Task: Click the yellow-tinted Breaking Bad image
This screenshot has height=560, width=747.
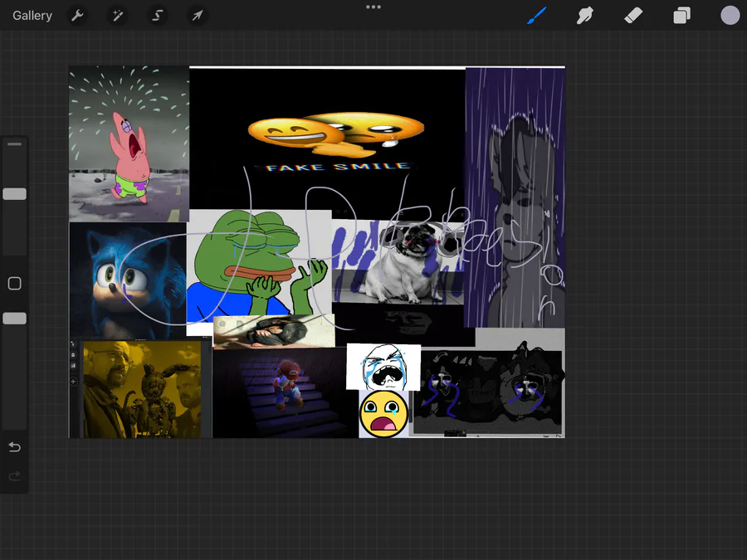Action: click(141, 389)
